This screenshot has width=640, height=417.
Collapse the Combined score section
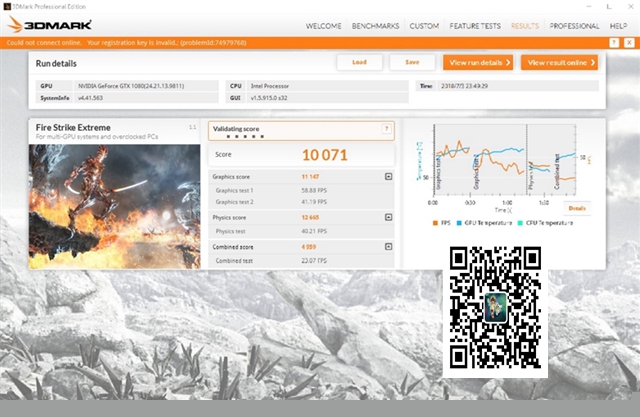pyautogui.click(x=388, y=246)
